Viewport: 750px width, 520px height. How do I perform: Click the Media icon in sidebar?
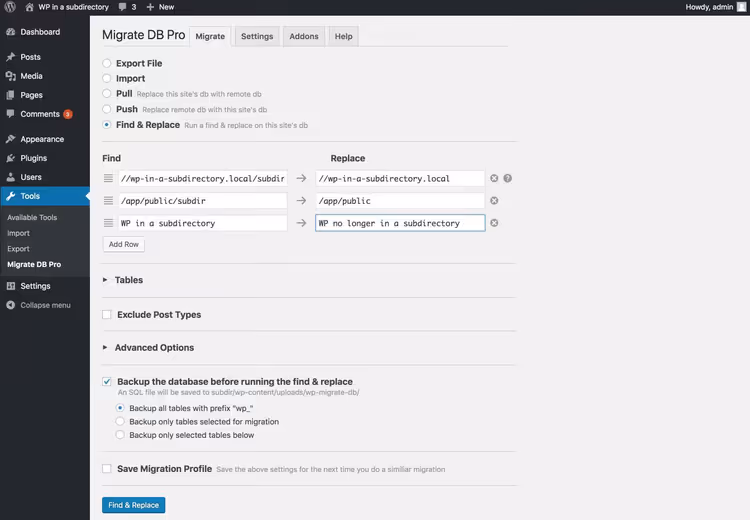click(11, 76)
